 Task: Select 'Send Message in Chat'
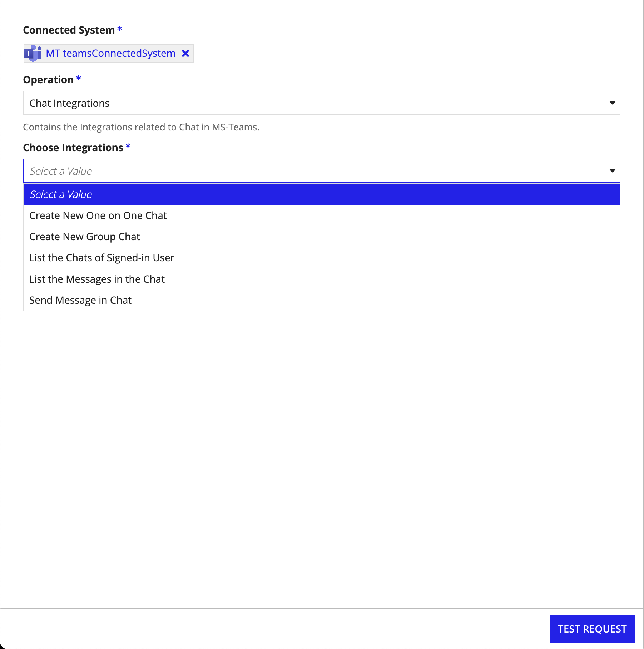point(80,300)
